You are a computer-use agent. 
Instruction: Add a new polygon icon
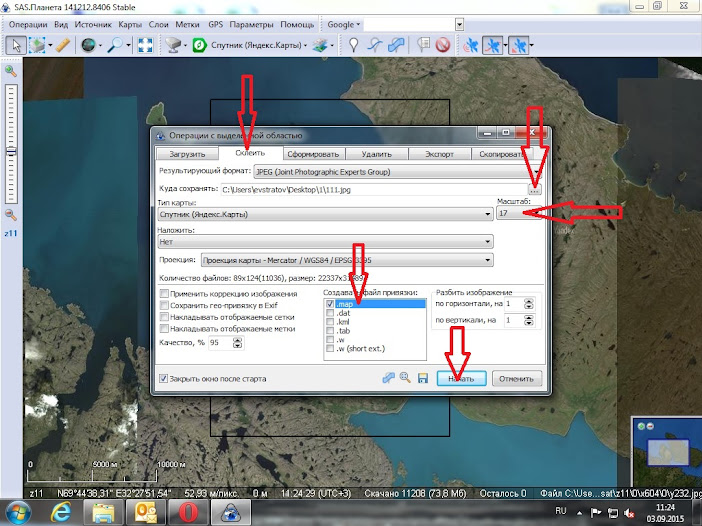(x=396, y=45)
